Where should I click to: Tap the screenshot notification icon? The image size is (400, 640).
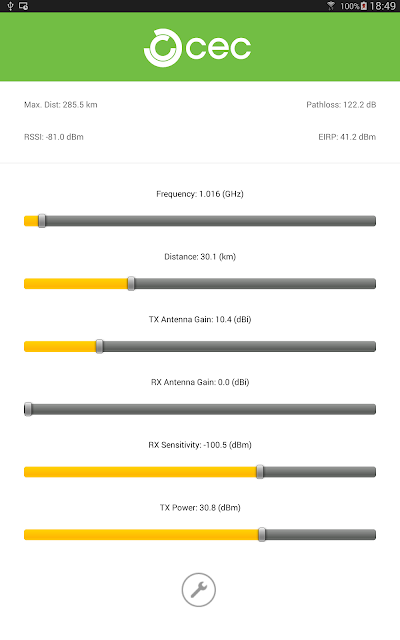point(24,6)
